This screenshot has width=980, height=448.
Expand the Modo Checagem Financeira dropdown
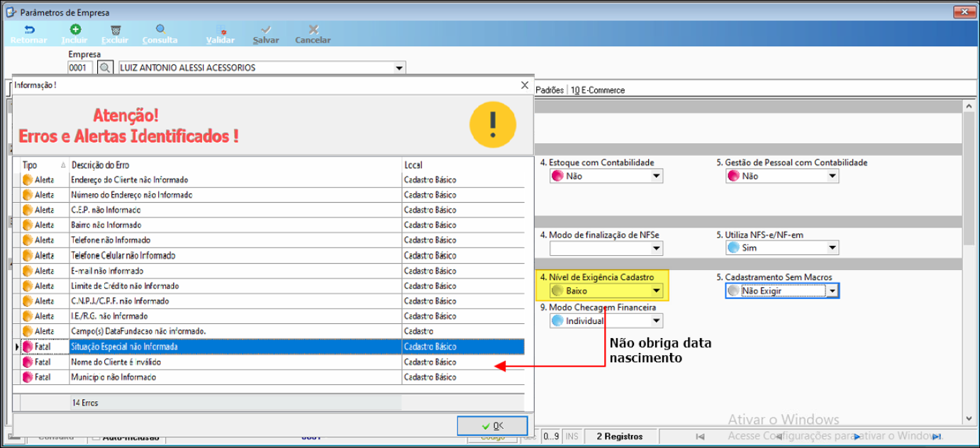tap(657, 321)
